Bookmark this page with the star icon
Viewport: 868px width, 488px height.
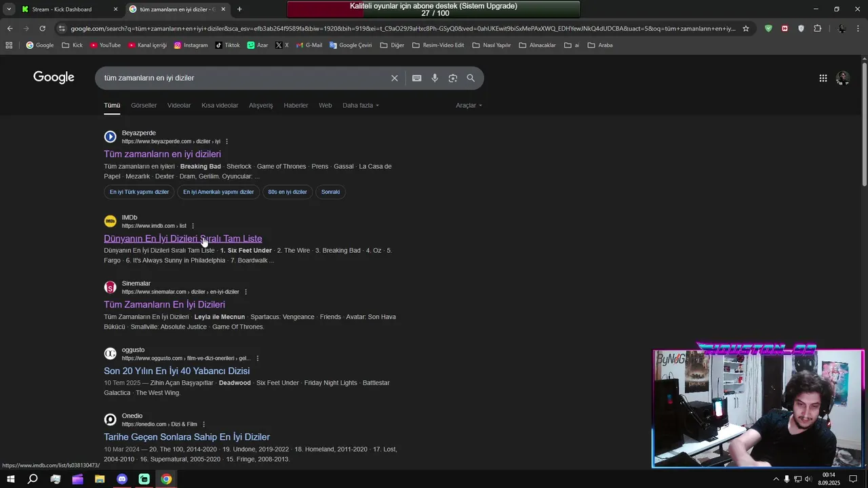[x=746, y=28]
